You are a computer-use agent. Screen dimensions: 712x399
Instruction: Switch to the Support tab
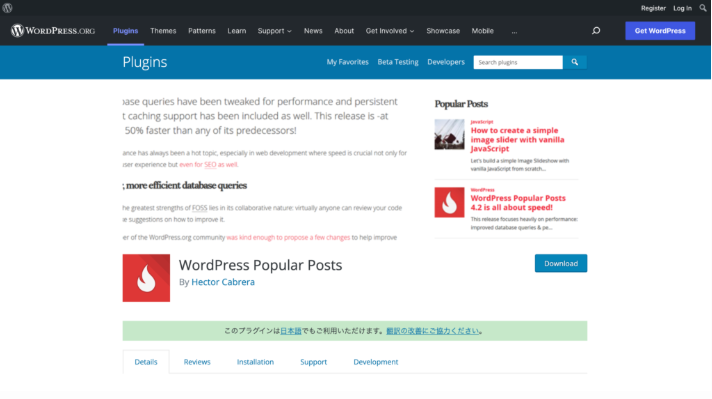pyautogui.click(x=313, y=362)
